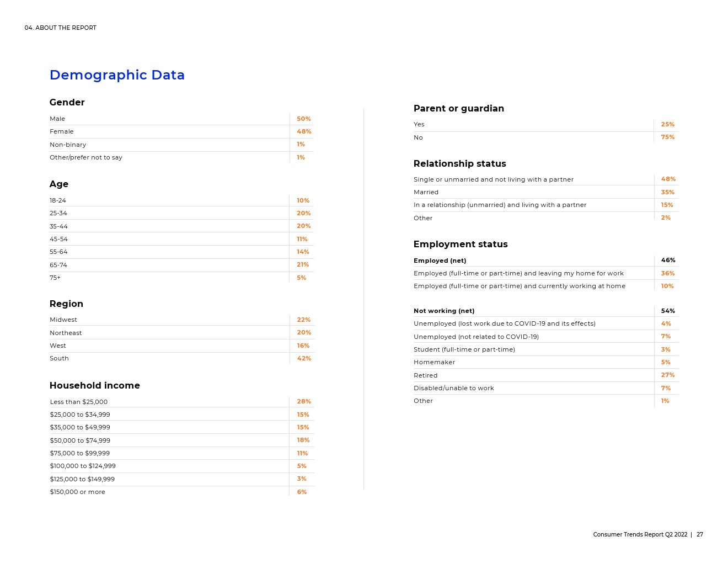Click the Married relationship row
Image resolution: width=728 pixels, height=563 pixels.
click(546, 192)
